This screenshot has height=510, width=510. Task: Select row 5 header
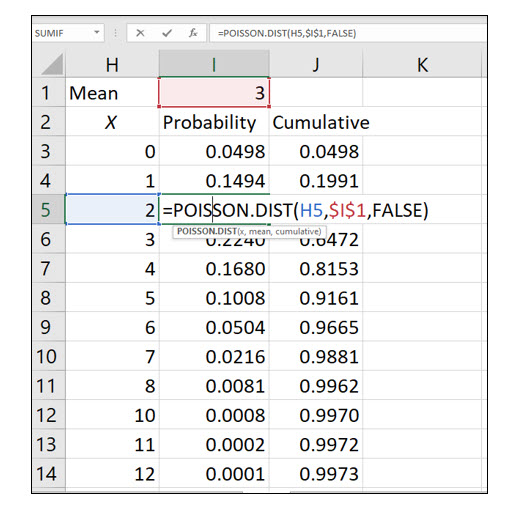tap(49, 210)
